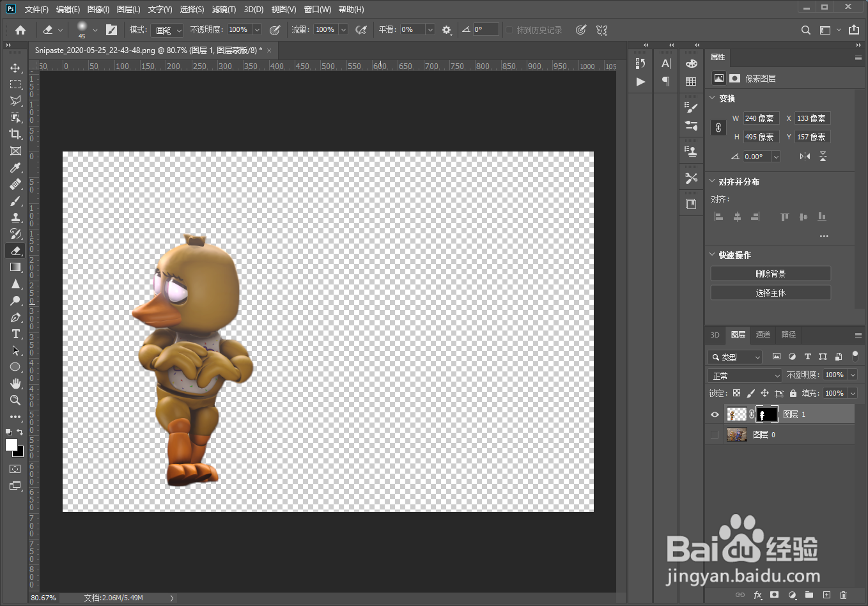This screenshot has width=868, height=606.
Task: Click the Home icon in options bar
Action: (x=20, y=30)
